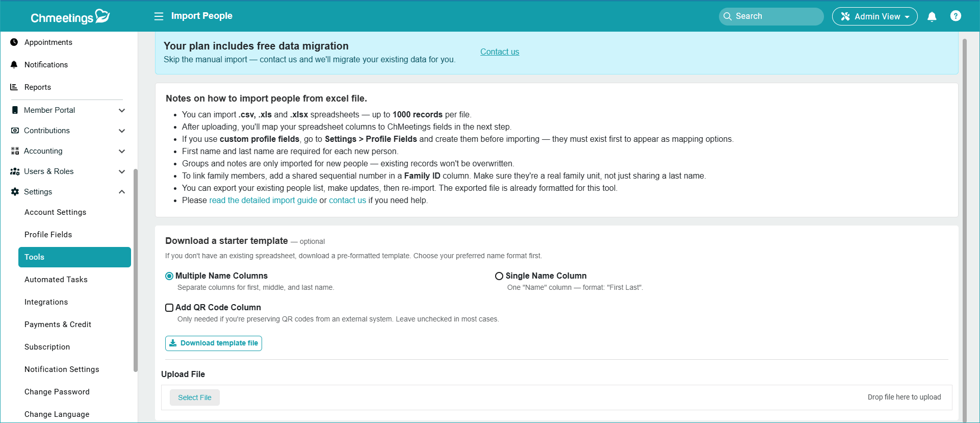Select Multiple Name Columns radio option

[x=169, y=276]
